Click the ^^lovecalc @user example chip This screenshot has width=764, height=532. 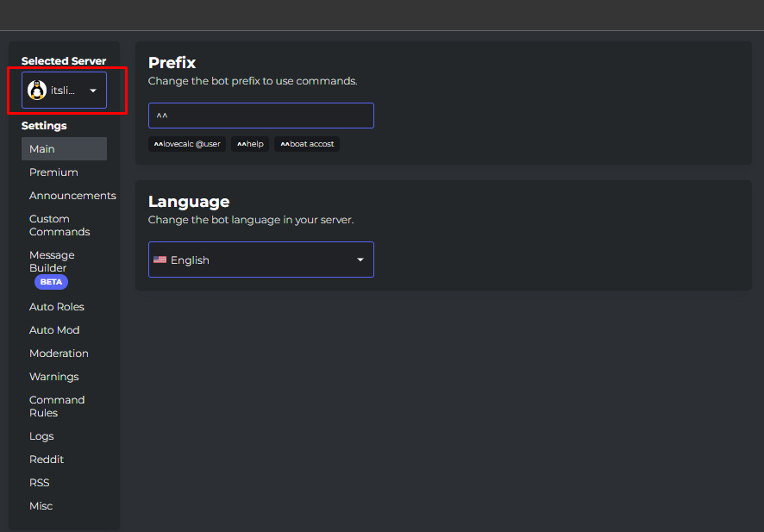(x=187, y=144)
